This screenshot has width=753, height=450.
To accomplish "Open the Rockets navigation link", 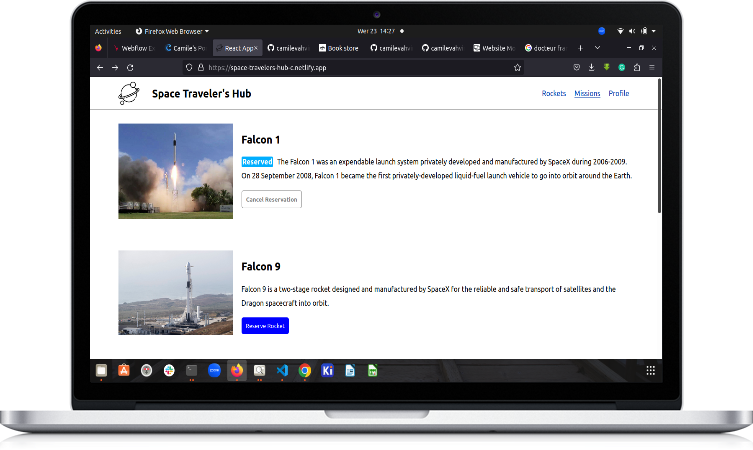I will pos(554,93).
